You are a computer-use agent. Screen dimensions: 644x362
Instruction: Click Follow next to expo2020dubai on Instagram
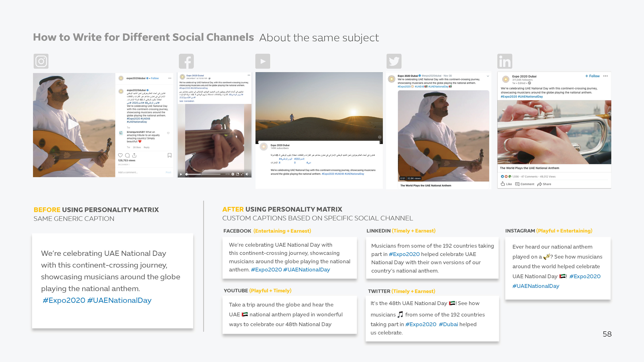pyautogui.click(x=155, y=78)
